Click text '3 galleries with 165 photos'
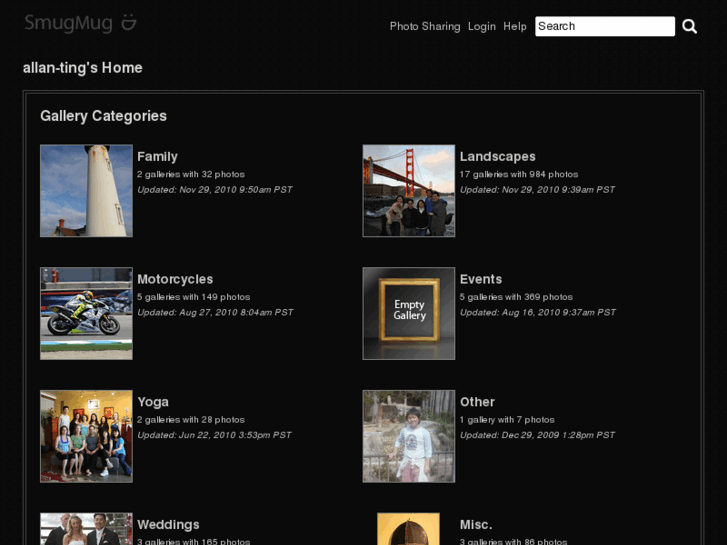This screenshot has height=545, width=727. [194, 541]
